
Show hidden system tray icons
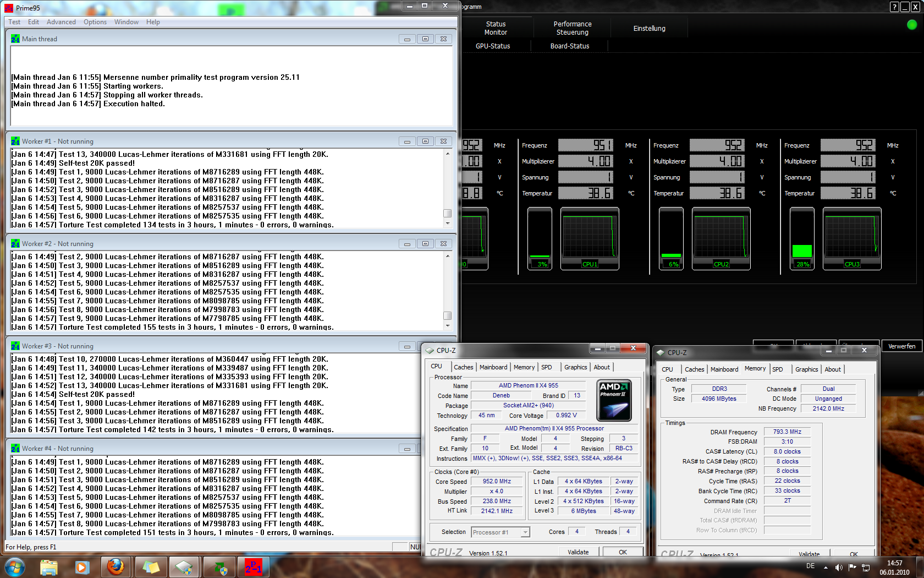coord(826,568)
